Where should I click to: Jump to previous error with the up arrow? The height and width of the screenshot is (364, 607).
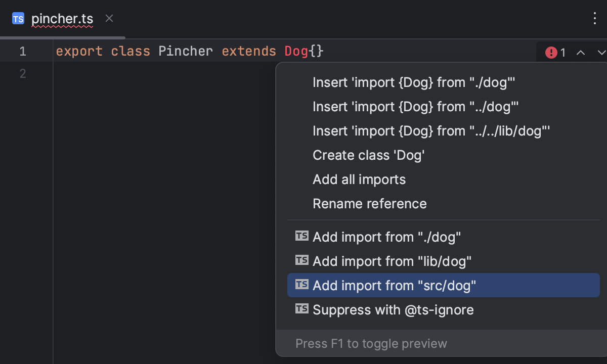[581, 52]
